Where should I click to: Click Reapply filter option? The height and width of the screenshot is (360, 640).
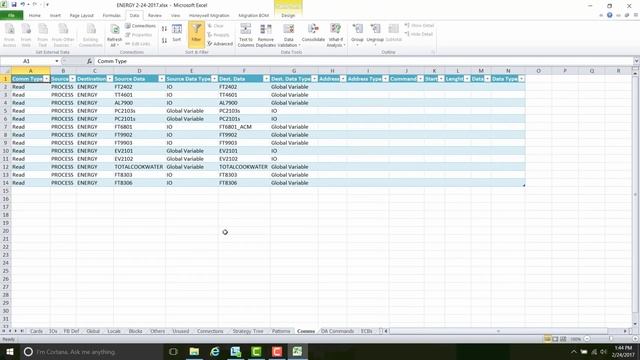click(218, 35)
